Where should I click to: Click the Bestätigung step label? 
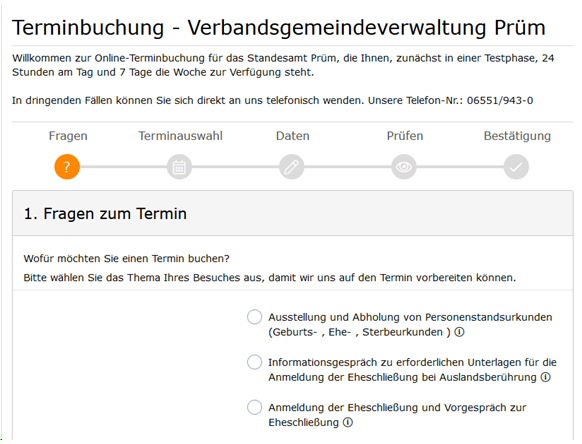pos(517,136)
